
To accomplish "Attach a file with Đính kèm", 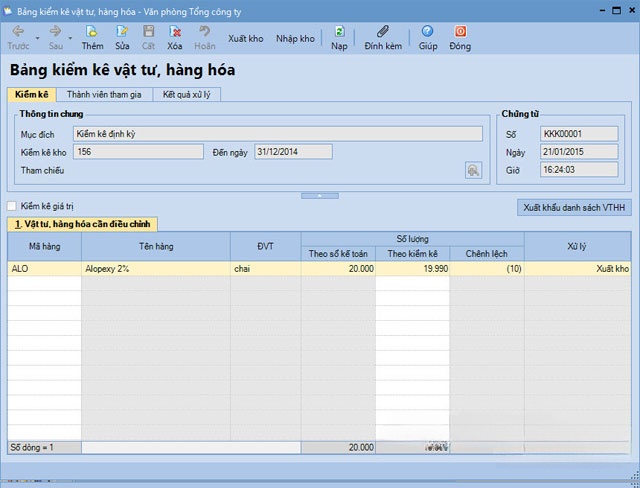I will 383,38.
